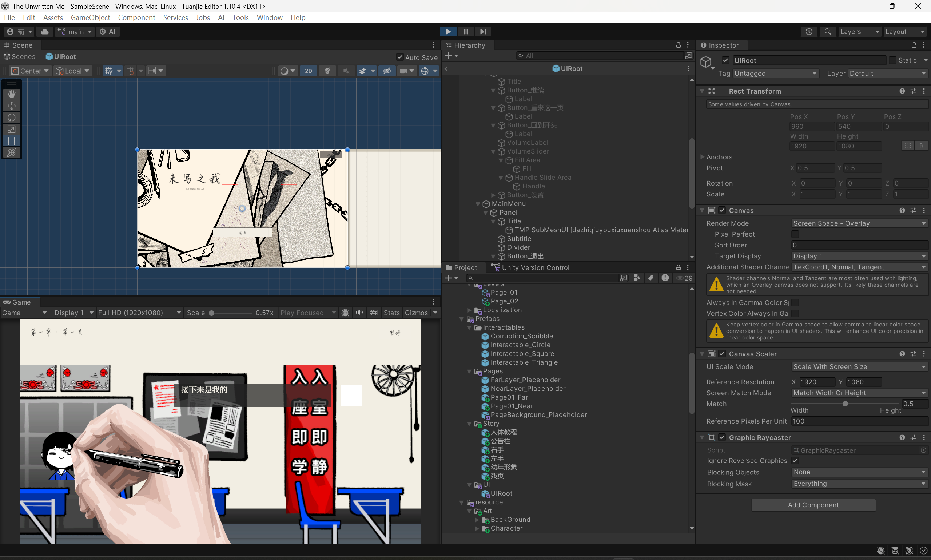Open the Component menu
Viewport: 931px width, 560px height.
point(136,17)
